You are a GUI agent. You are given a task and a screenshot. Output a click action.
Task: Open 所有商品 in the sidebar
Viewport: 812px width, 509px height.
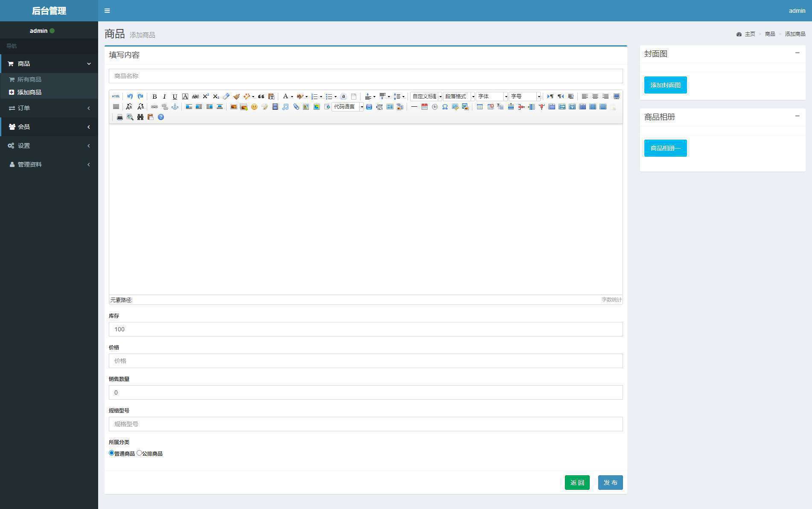point(49,79)
